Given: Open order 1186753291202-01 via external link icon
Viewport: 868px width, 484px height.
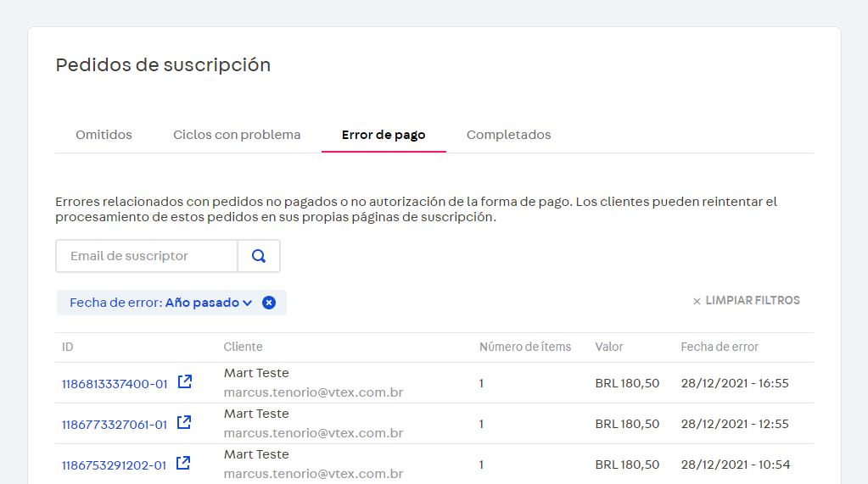Looking at the screenshot, I should click(x=183, y=464).
